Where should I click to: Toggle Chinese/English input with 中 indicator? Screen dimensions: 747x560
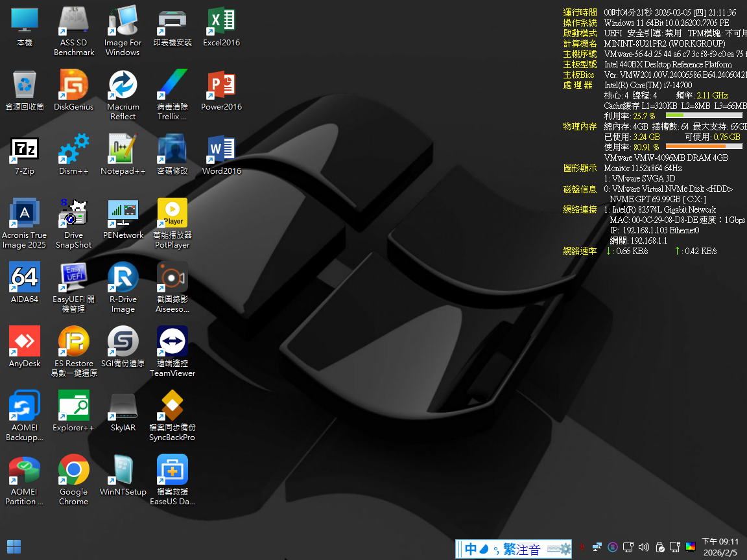click(470, 549)
